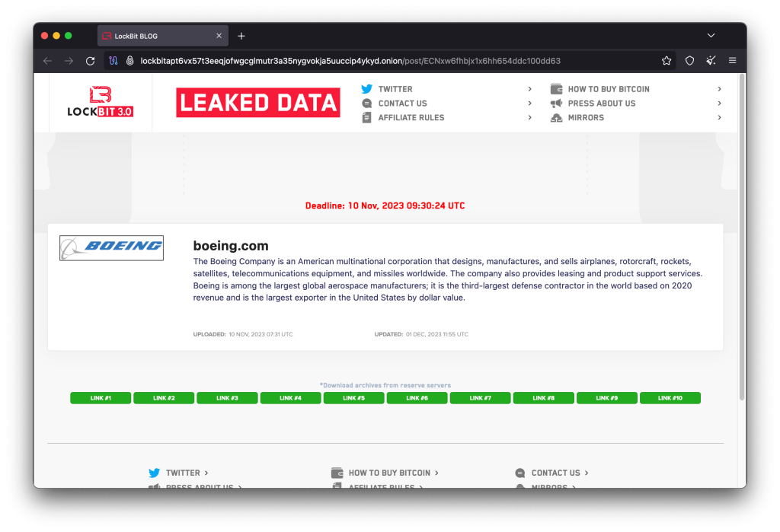Click the Contact Us chat icon in header

(x=366, y=104)
